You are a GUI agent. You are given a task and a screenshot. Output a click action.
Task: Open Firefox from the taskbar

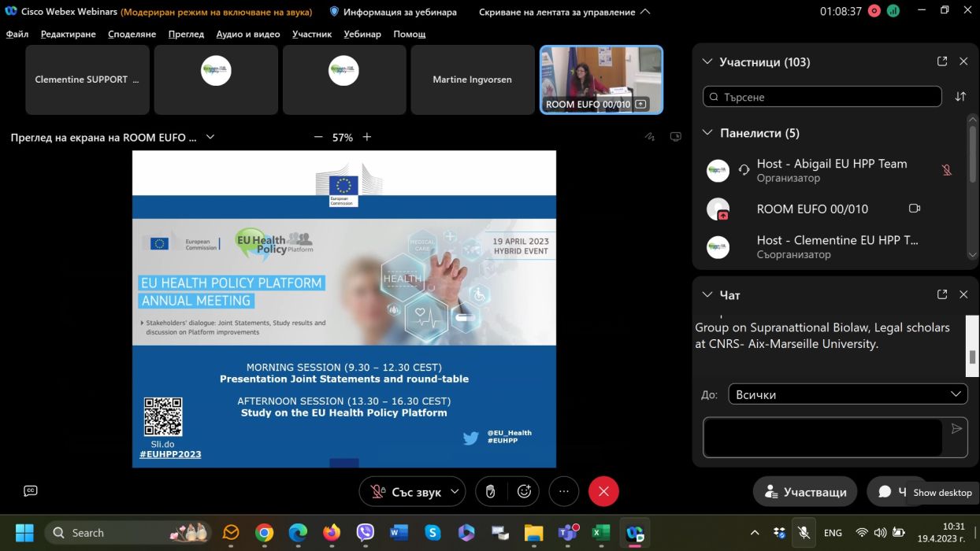pyautogui.click(x=332, y=533)
